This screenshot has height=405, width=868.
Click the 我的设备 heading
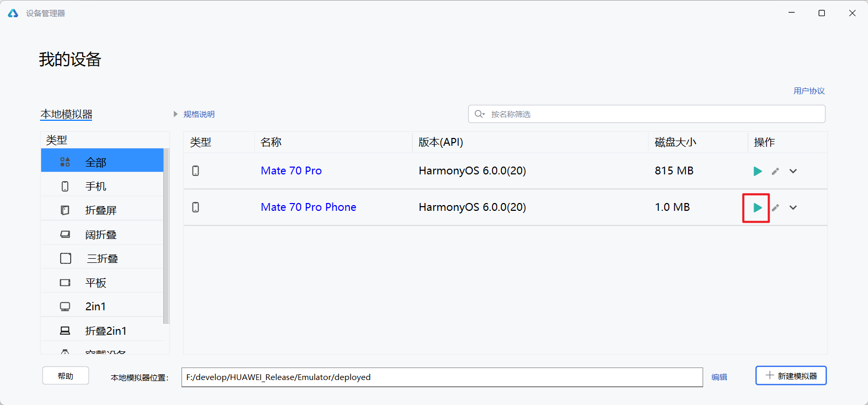tap(70, 59)
